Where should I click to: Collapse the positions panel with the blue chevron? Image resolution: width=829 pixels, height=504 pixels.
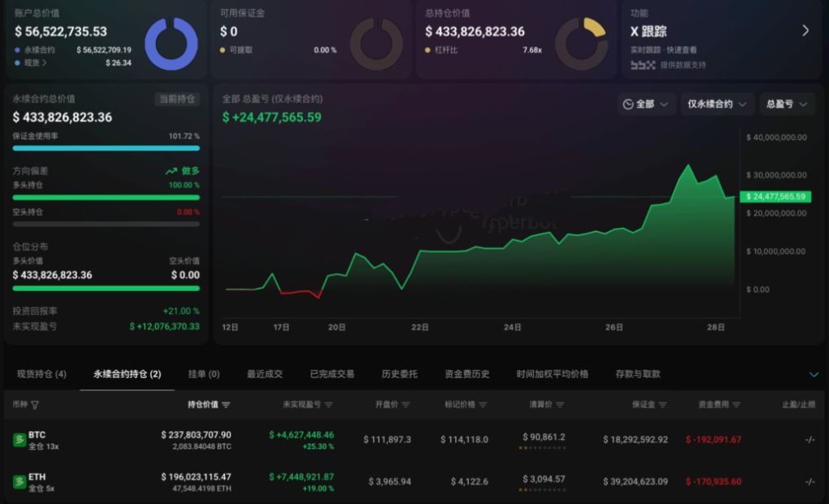pyautogui.click(x=814, y=375)
